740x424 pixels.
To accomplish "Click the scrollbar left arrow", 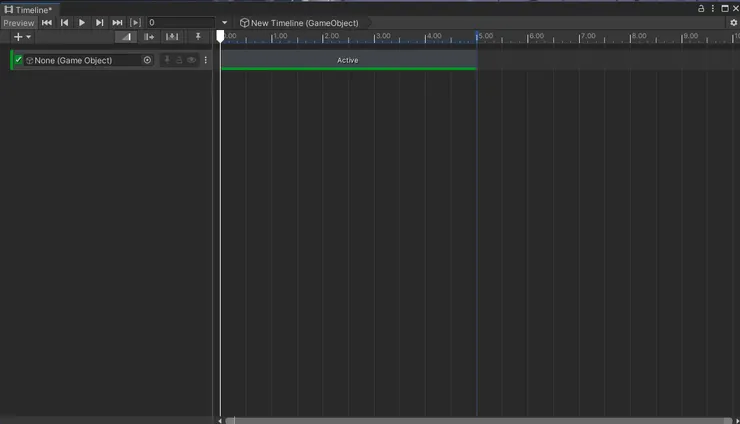I will click(220, 421).
